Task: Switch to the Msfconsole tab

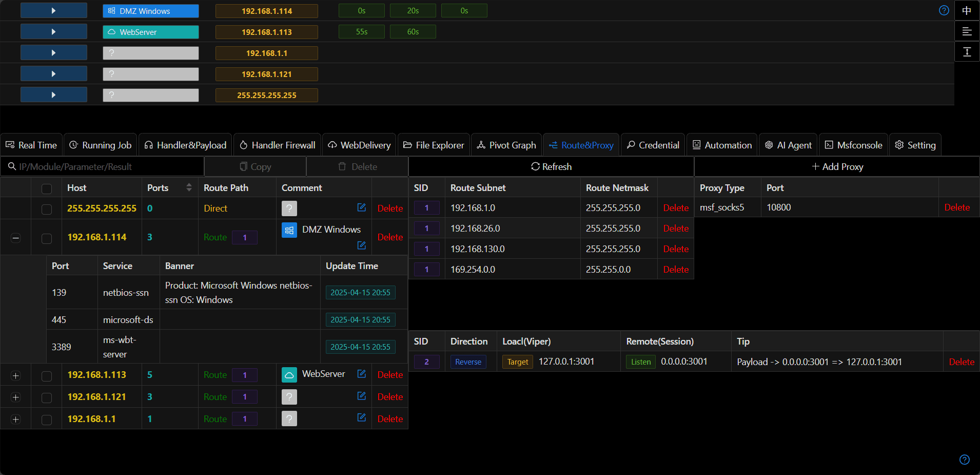Action: pos(853,145)
